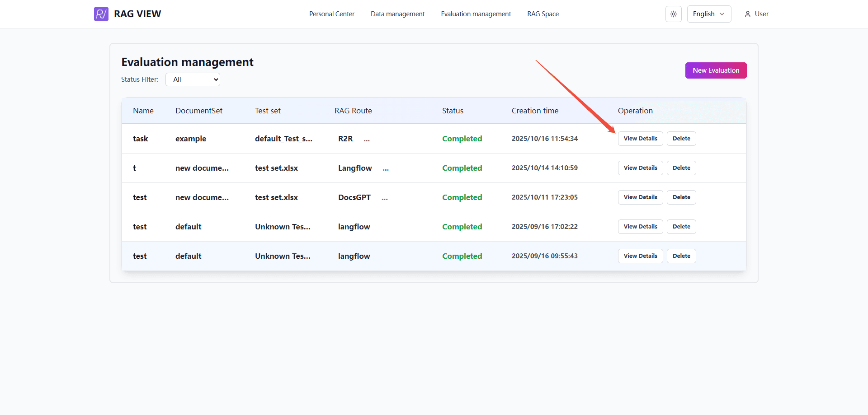
Task: Expand the ellipsis next to DocsGPT route
Action: tap(384, 198)
